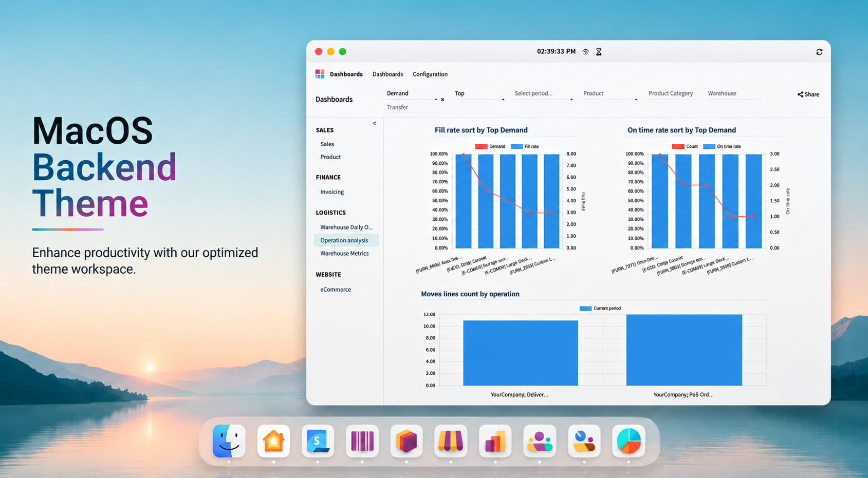Click the Dashboards heading left of filters
The width and height of the screenshot is (868, 478).
pos(334,100)
